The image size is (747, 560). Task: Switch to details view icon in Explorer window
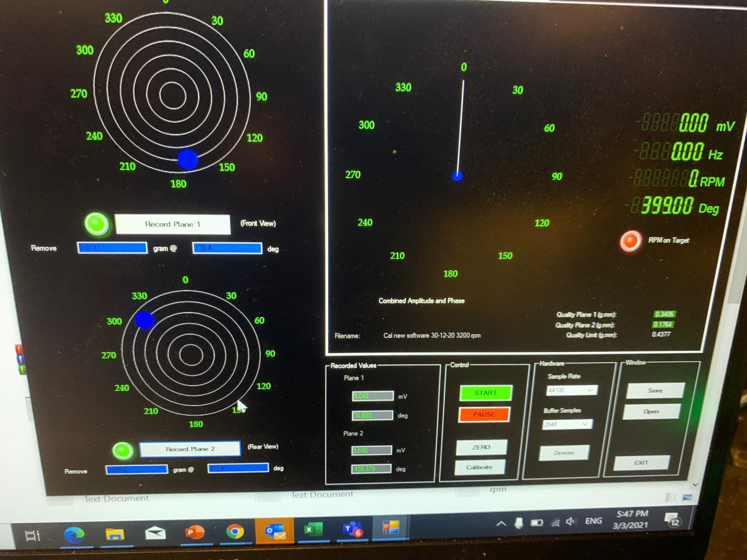coord(670,497)
